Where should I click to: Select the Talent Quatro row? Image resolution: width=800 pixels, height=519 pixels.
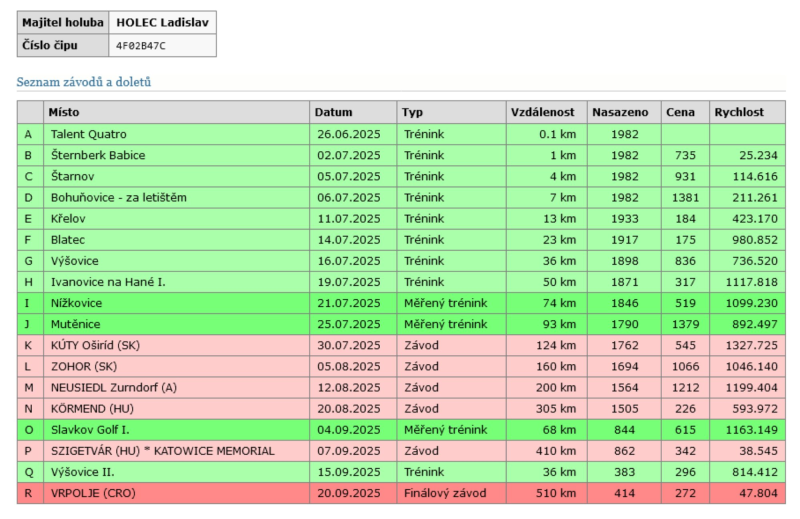(x=88, y=134)
